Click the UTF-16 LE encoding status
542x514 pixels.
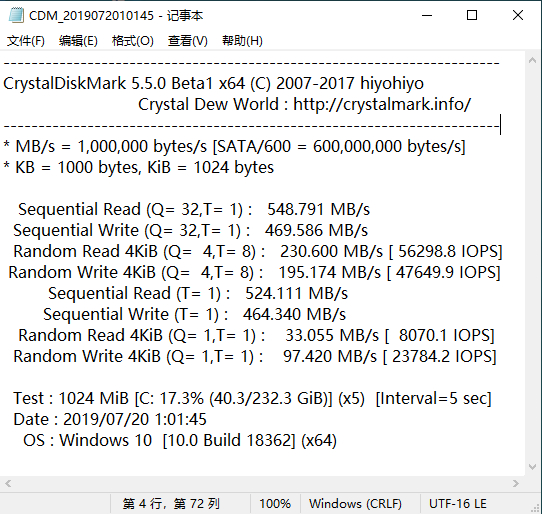tap(458, 504)
